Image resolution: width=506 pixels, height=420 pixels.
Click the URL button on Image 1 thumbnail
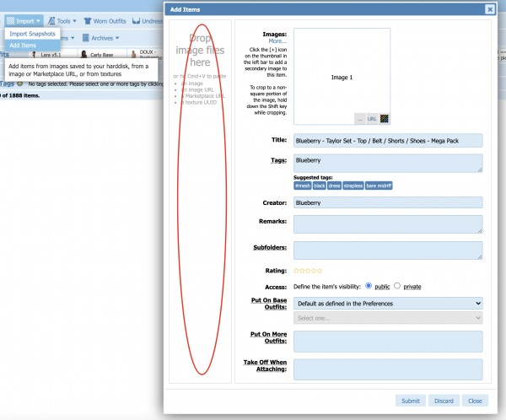tap(372, 119)
